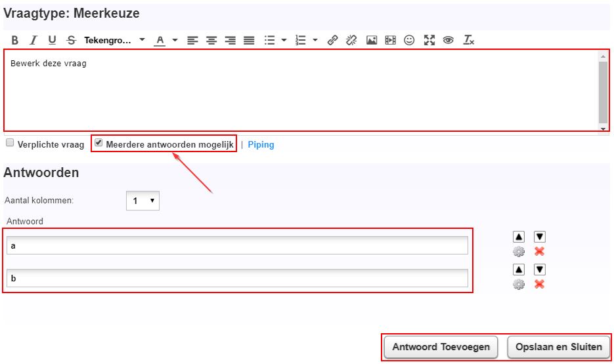
Task: Insert a hyperlink using the link icon
Action: tap(332, 40)
